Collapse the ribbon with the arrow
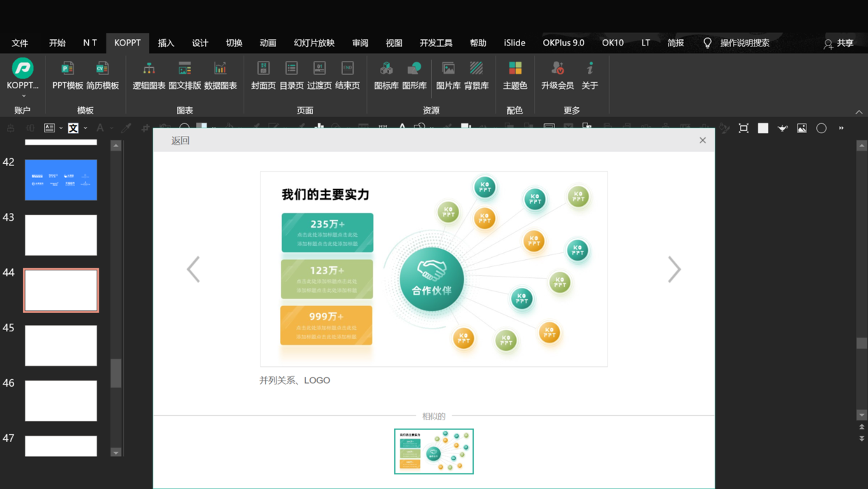The image size is (868, 489). point(859,112)
